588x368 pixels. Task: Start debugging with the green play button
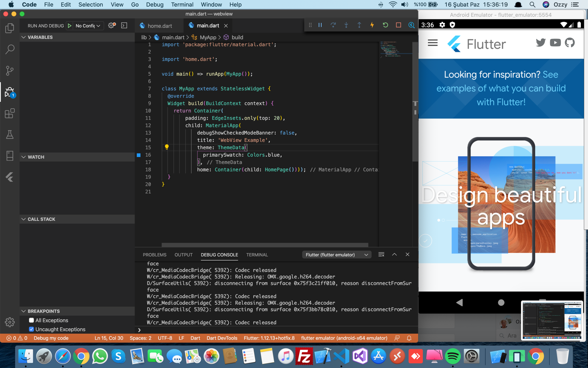70,26
